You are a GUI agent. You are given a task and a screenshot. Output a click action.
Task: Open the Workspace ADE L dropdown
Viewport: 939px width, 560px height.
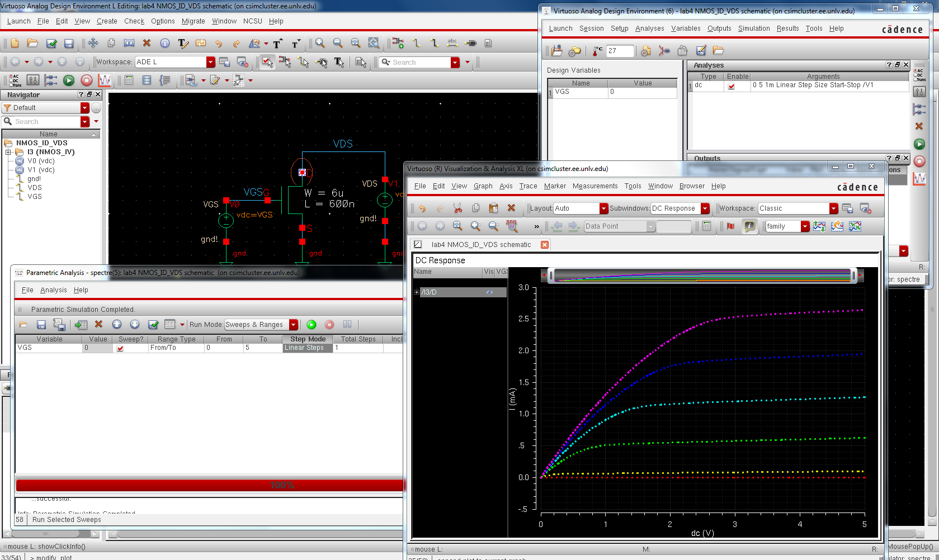click(x=211, y=62)
